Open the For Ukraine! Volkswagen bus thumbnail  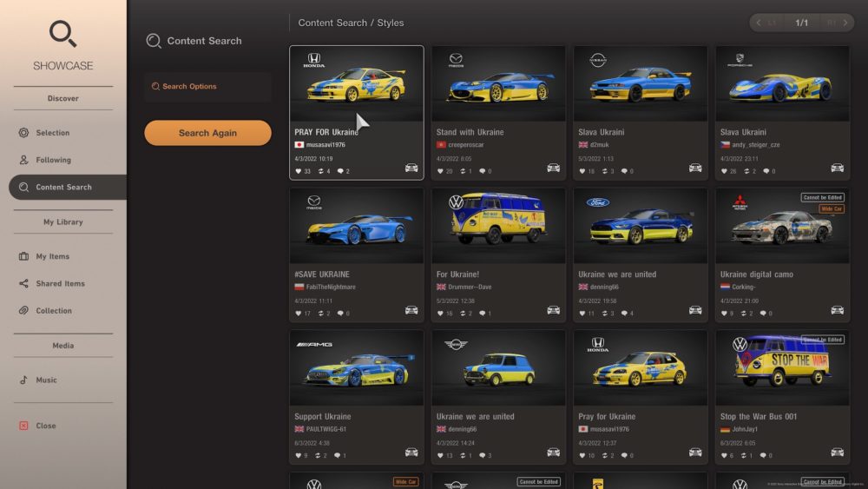coord(498,226)
